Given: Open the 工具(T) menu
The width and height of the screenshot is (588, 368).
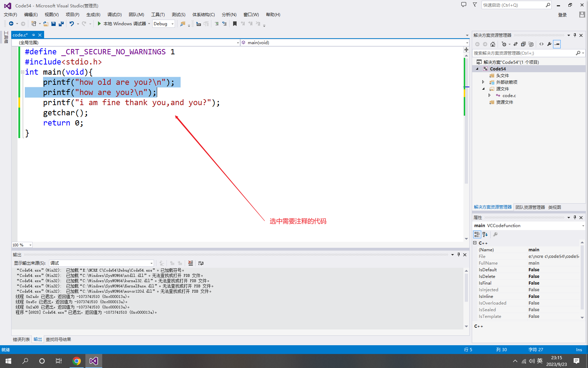Looking at the screenshot, I should pyautogui.click(x=158, y=14).
